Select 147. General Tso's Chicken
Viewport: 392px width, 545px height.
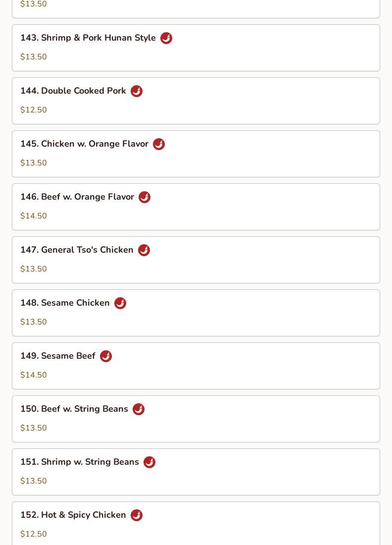click(x=196, y=260)
